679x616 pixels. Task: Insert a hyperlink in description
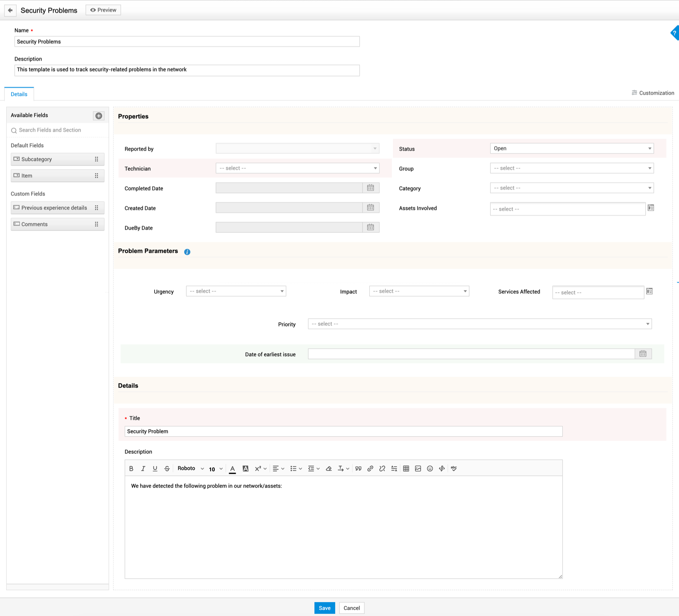(x=370, y=469)
